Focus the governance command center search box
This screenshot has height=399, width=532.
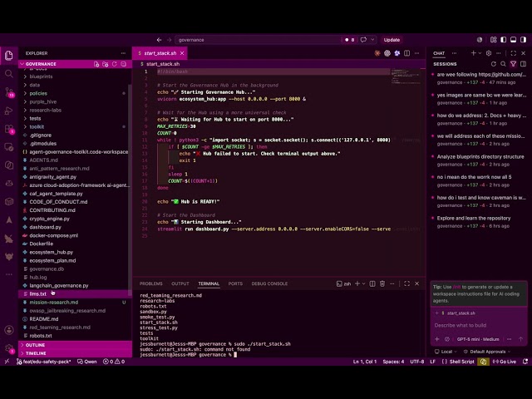[258, 40]
